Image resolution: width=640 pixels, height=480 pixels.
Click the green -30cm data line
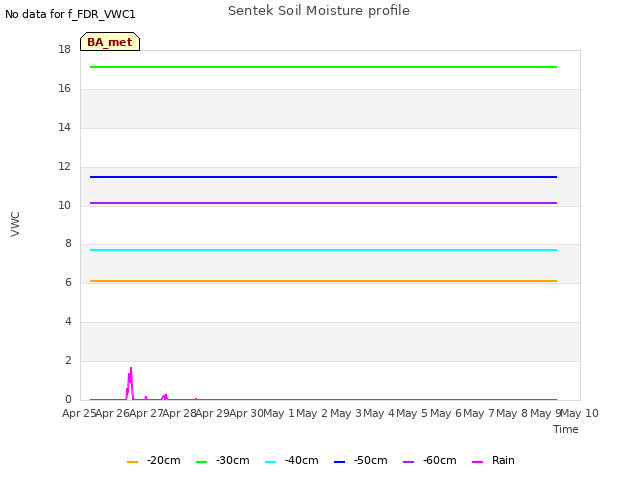click(x=323, y=67)
